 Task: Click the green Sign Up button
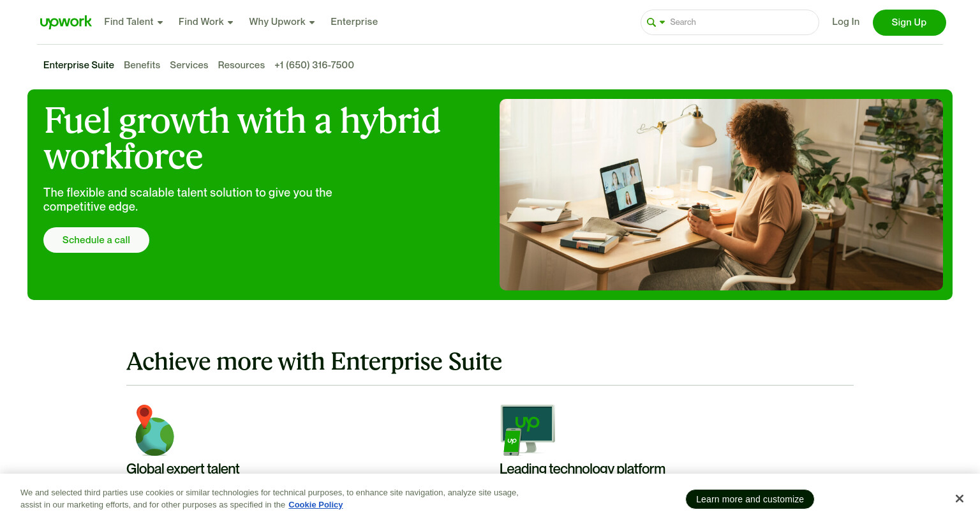909,22
